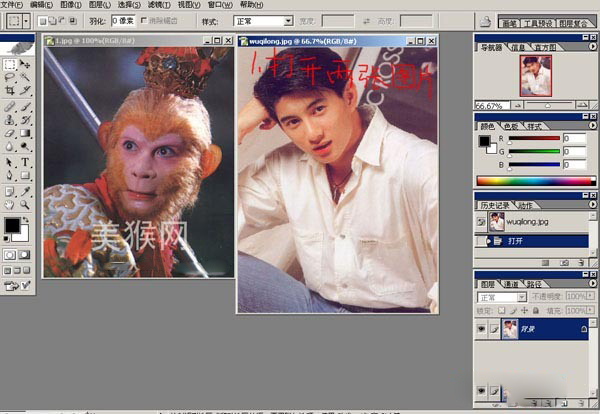This screenshot has height=414, width=600.
Task: Click the feather (羽化) input field
Action: (122, 20)
